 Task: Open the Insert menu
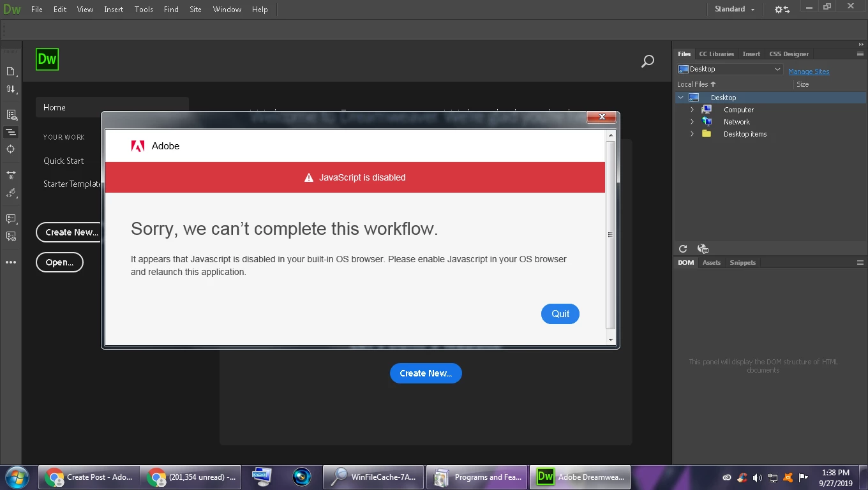pyautogui.click(x=114, y=10)
